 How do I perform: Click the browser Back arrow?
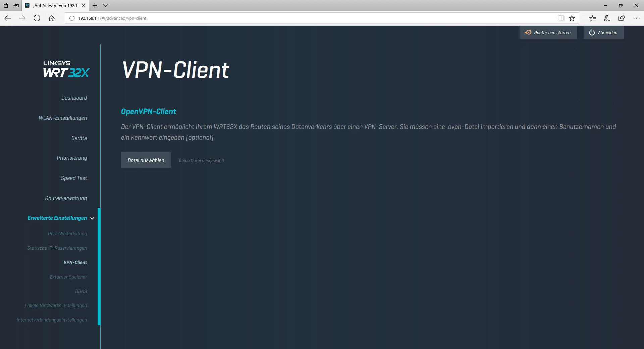tap(8, 18)
